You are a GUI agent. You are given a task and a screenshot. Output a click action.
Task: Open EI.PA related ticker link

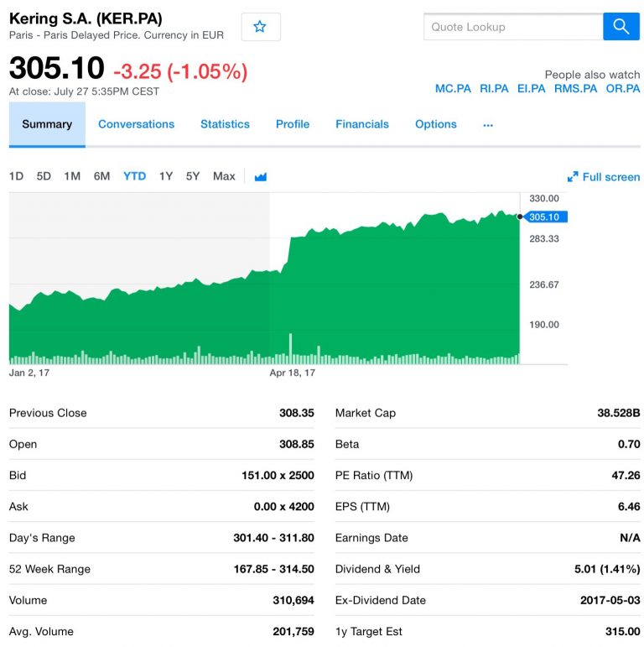(x=531, y=89)
